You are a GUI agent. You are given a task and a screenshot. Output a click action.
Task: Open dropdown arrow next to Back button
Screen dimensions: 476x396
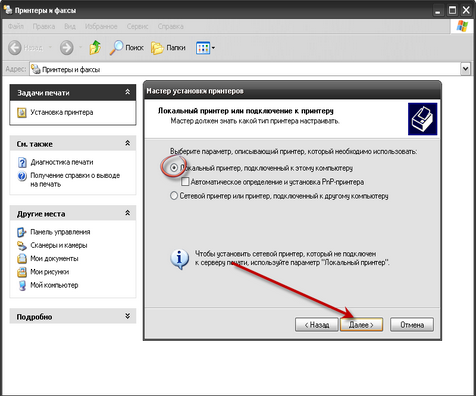click(50, 48)
